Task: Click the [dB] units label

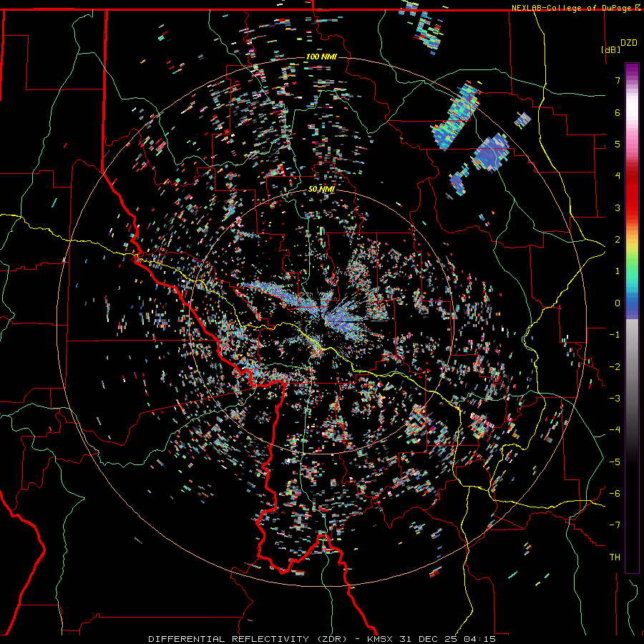Action: click(610, 49)
